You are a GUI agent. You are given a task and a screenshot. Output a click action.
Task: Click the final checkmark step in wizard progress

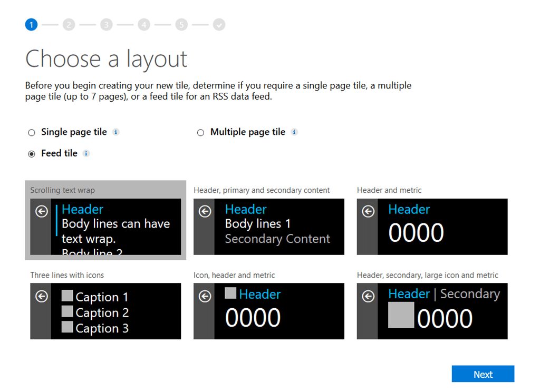click(x=219, y=25)
